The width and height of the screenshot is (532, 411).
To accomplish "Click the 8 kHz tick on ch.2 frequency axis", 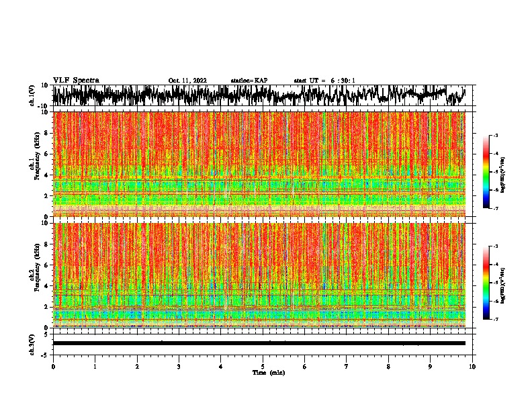I will point(46,244).
